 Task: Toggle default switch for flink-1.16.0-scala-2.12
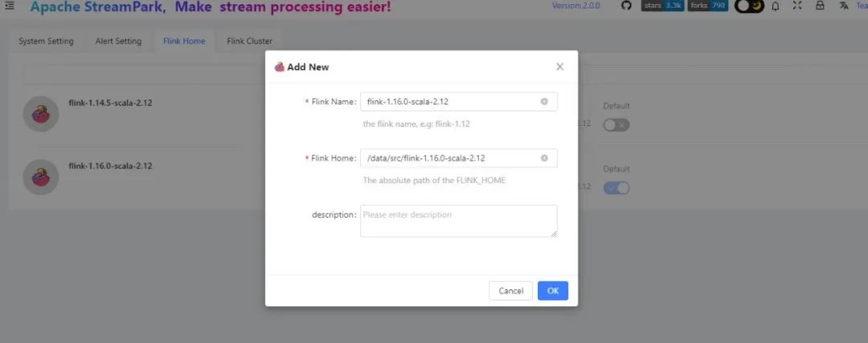pyautogui.click(x=616, y=188)
